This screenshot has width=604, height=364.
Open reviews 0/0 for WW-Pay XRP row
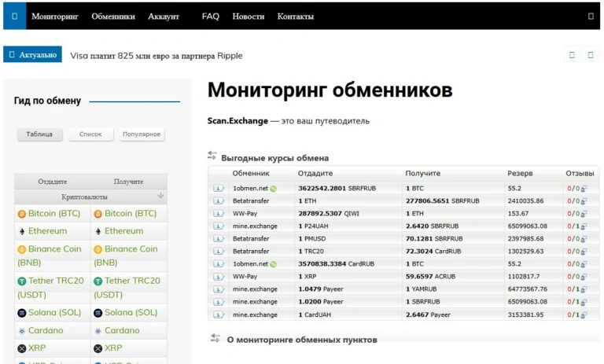tap(577, 277)
